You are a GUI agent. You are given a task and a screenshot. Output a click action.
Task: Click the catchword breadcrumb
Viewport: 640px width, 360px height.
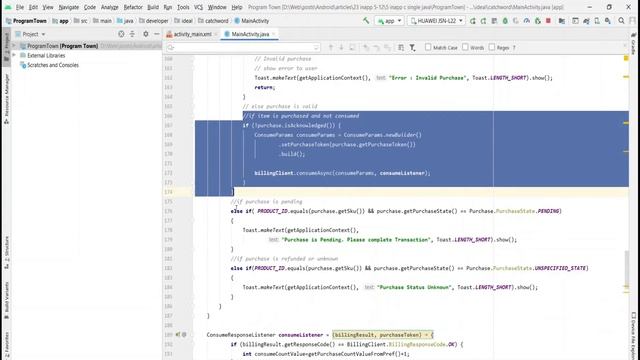[x=213, y=21]
